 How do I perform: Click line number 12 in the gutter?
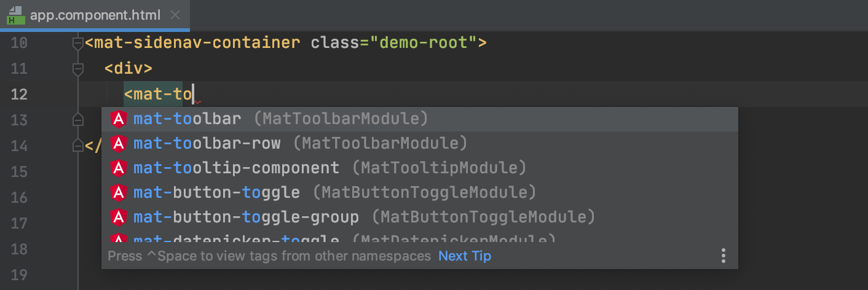coord(20,94)
